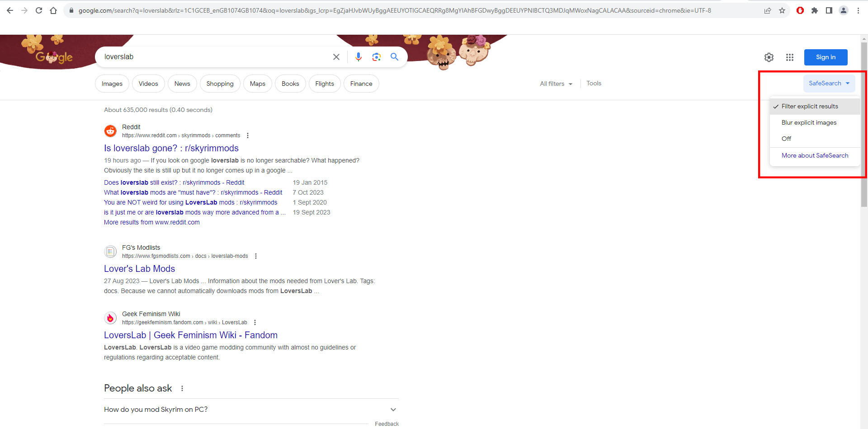
Task: Open the SafeSearch dropdown
Action: pos(829,84)
